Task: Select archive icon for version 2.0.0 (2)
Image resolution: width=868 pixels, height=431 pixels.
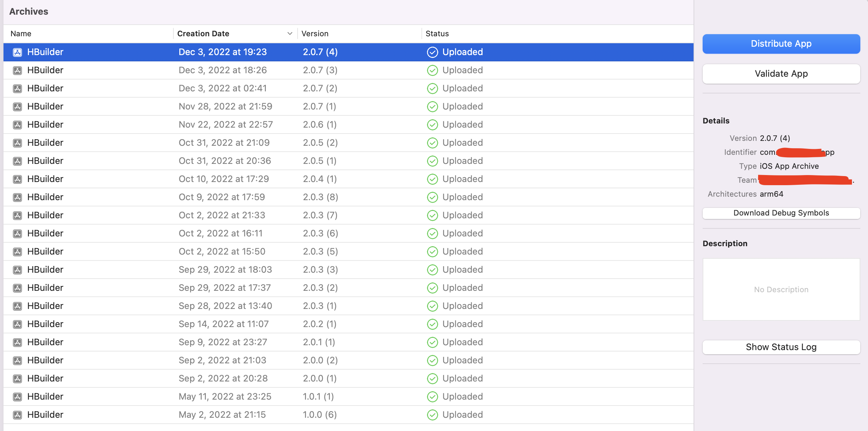Action: point(17,361)
